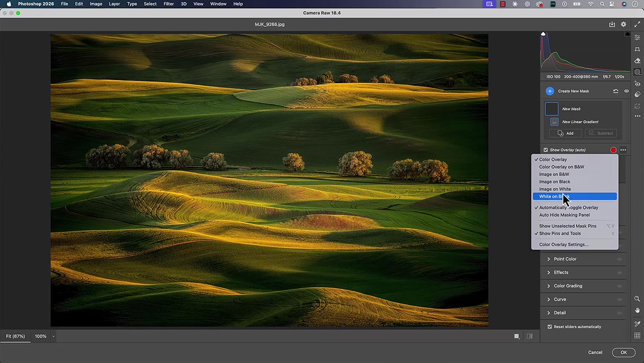Set zoom to 100%
The height and width of the screenshot is (363, 644).
[41, 336]
